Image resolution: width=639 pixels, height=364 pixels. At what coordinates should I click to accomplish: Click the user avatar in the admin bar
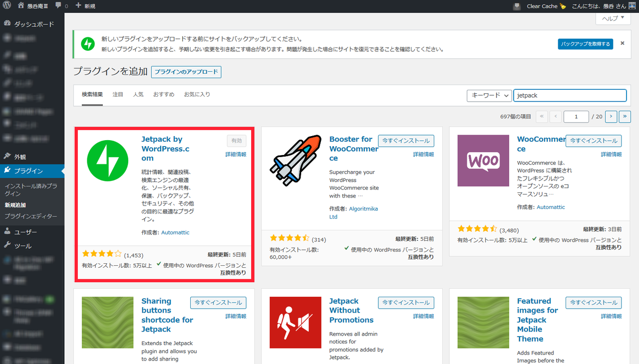click(632, 6)
